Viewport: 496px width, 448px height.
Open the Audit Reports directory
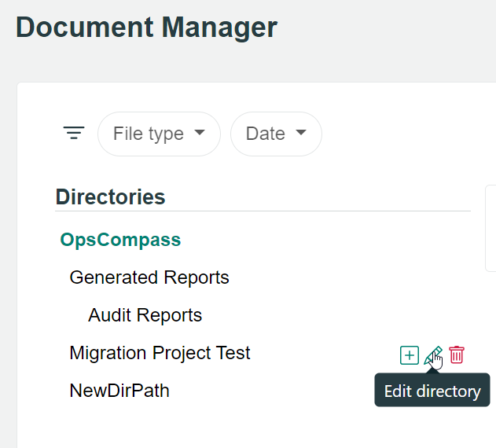(145, 315)
